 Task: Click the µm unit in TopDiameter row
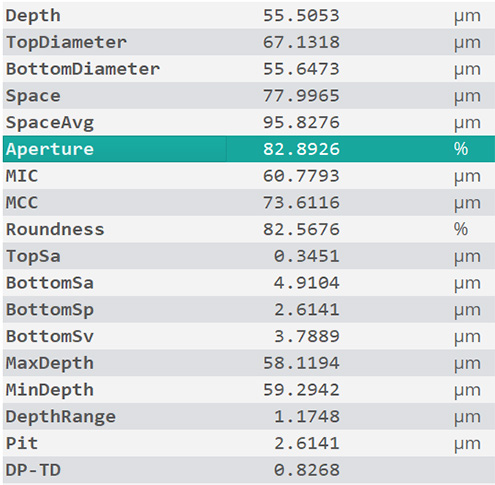coord(467,43)
